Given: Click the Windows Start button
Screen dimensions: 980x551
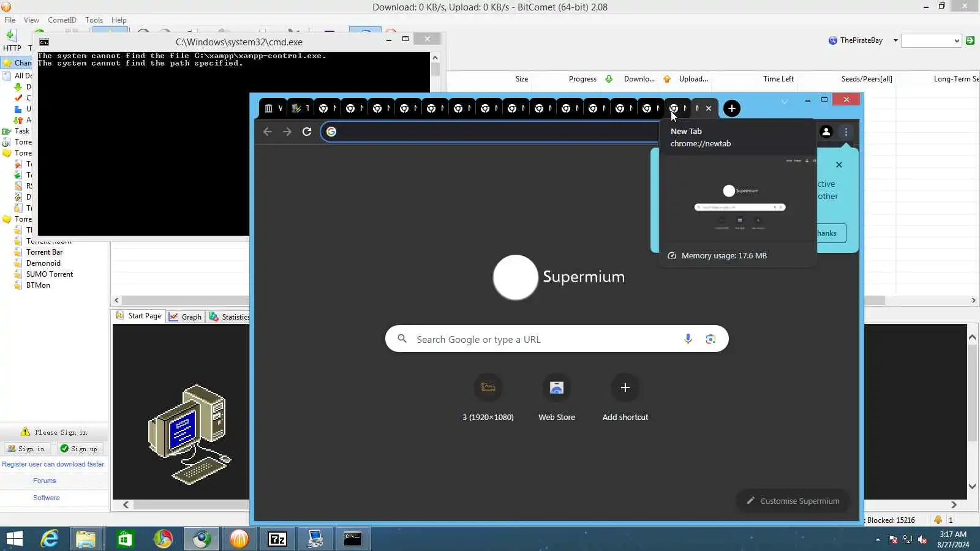Looking at the screenshot, I should (13, 539).
